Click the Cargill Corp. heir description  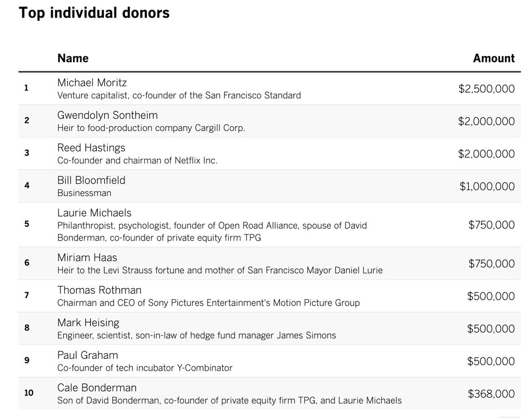pyautogui.click(x=151, y=128)
